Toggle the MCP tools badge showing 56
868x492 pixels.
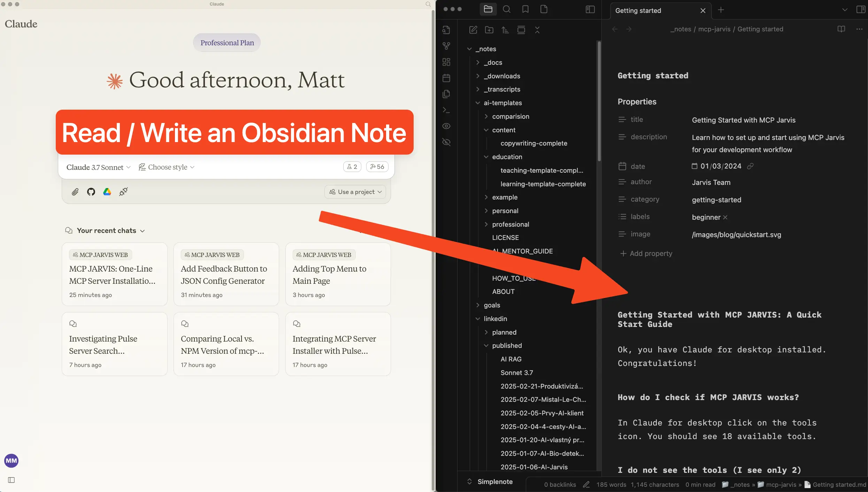point(377,167)
